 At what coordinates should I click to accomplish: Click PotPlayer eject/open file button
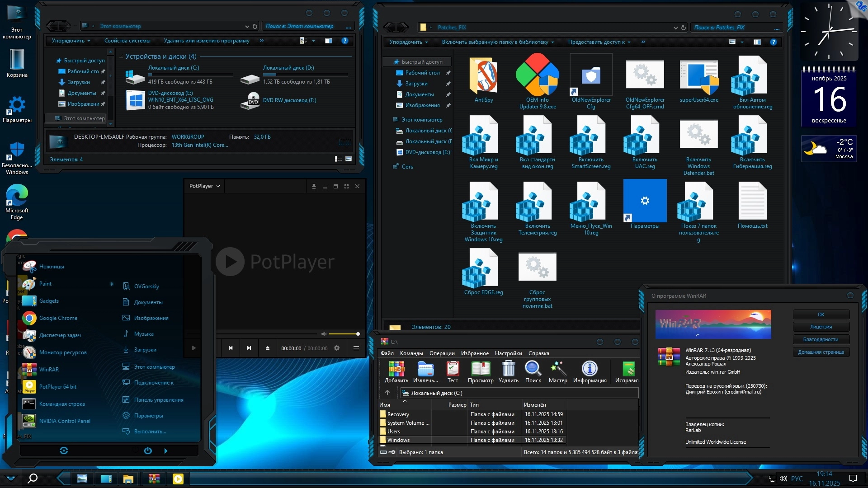click(267, 348)
